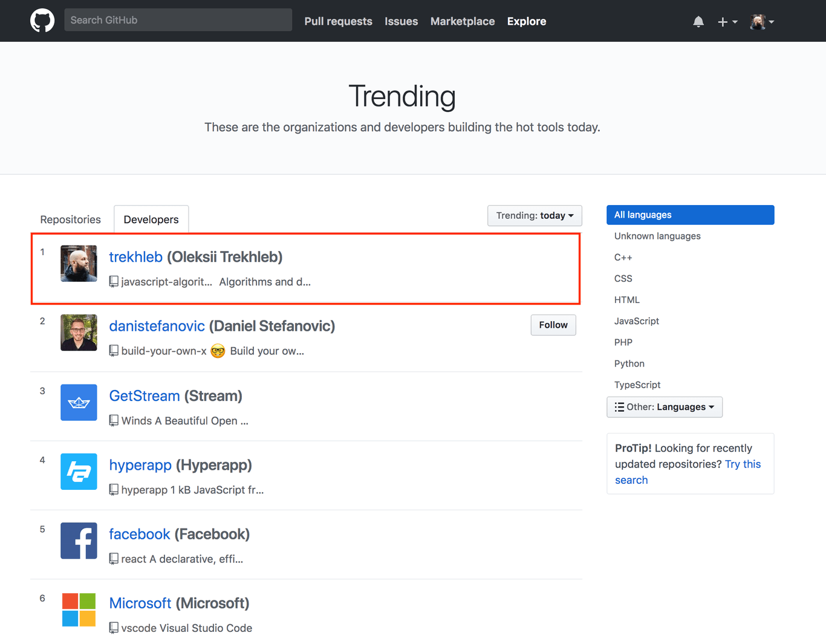Click the Microsoft four-color logo
The height and width of the screenshot is (644, 826).
79,610
